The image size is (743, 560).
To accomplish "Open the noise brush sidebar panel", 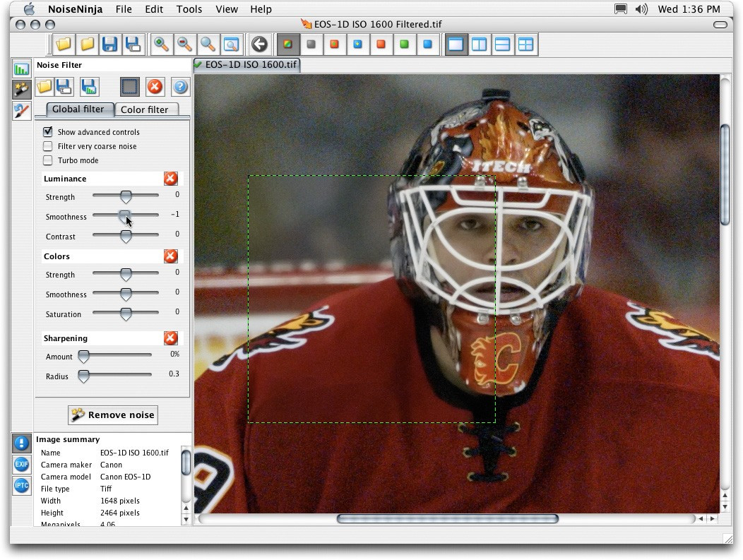I will pos(21,110).
